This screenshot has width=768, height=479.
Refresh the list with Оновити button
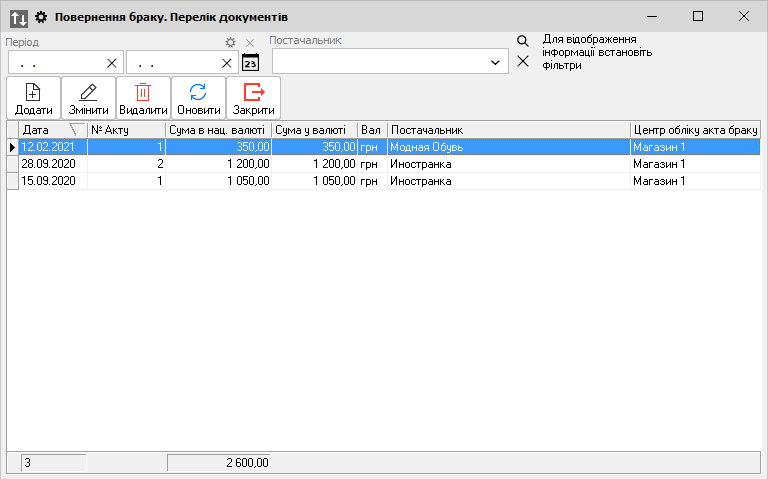pos(198,98)
